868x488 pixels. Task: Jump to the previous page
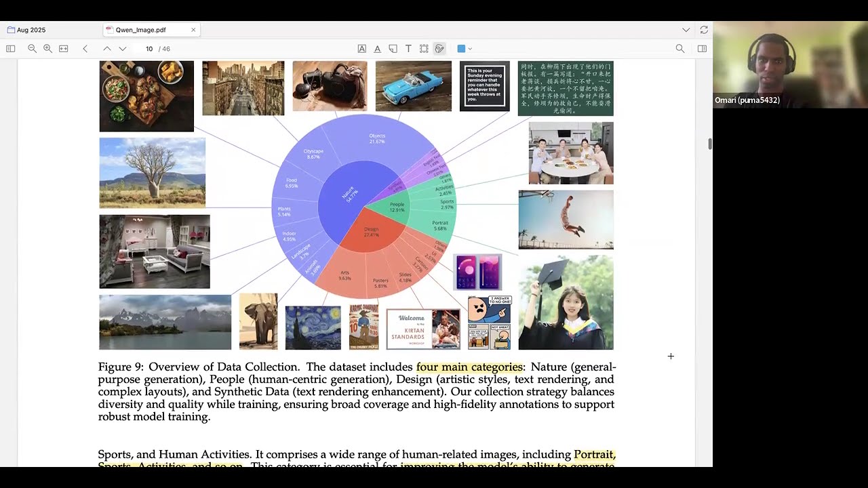click(x=106, y=49)
